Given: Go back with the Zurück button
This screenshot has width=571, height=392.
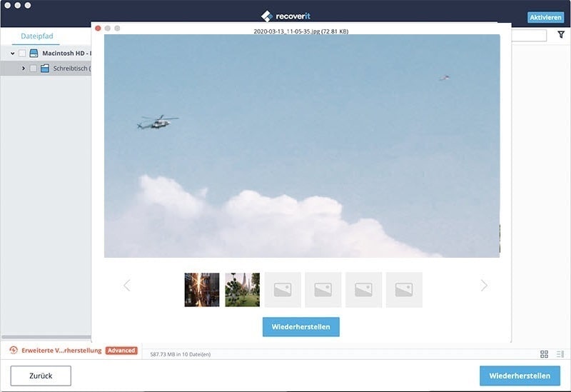Looking at the screenshot, I should point(41,376).
